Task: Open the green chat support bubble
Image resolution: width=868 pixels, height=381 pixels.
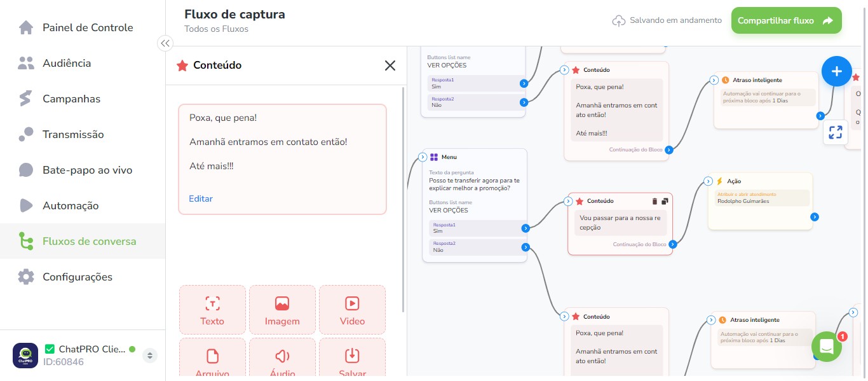Action: (826, 347)
